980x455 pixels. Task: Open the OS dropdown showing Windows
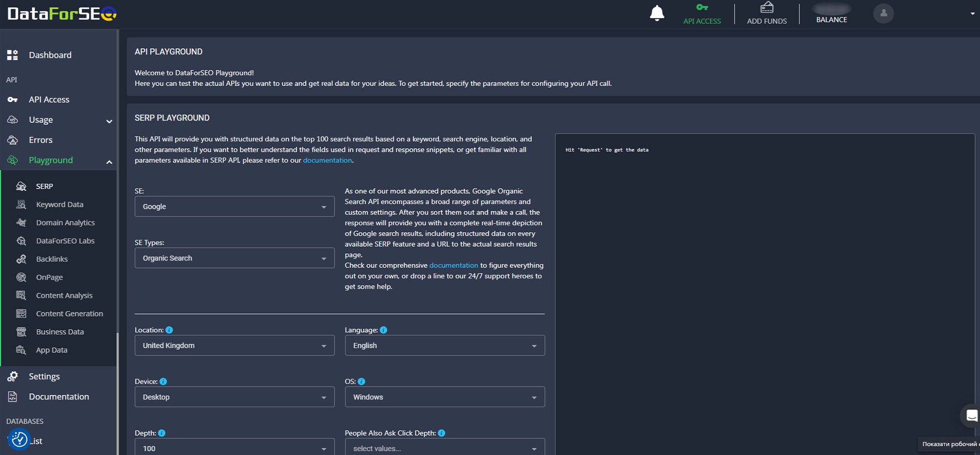point(445,397)
